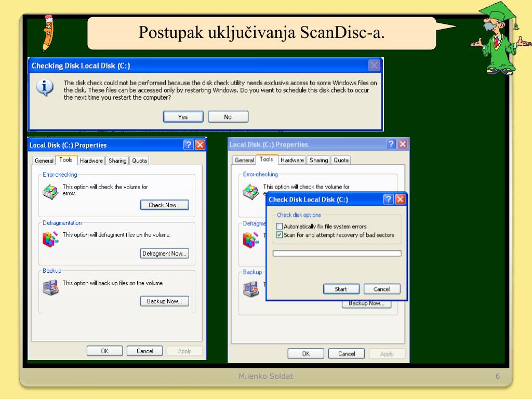Click the Error-checking disk icon in the active Properties window
Screen dimensions: 532x399
coord(50,192)
